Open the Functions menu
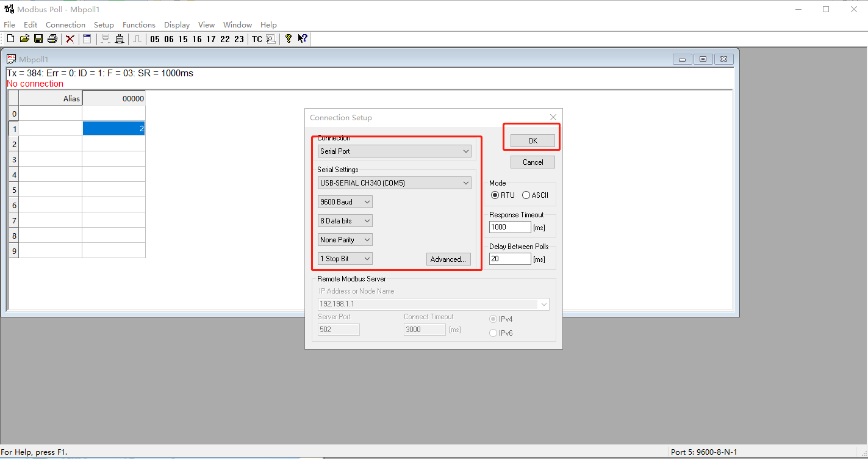The width and height of the screenshot is (868, 459). pos(138,25)
